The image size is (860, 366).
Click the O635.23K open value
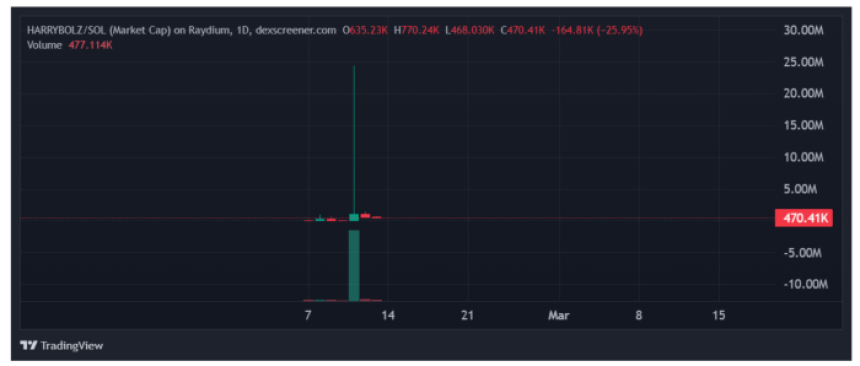pos(365,31)
